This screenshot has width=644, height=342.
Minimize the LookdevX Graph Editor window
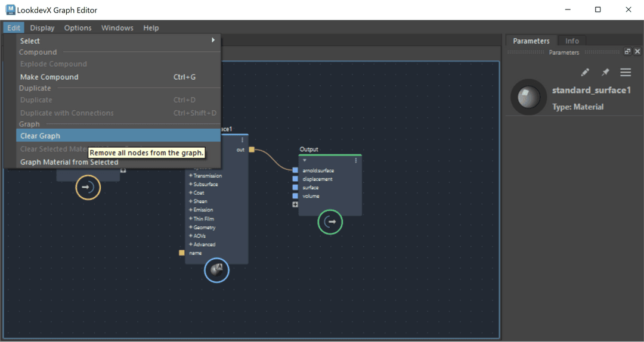click(568, 10)
